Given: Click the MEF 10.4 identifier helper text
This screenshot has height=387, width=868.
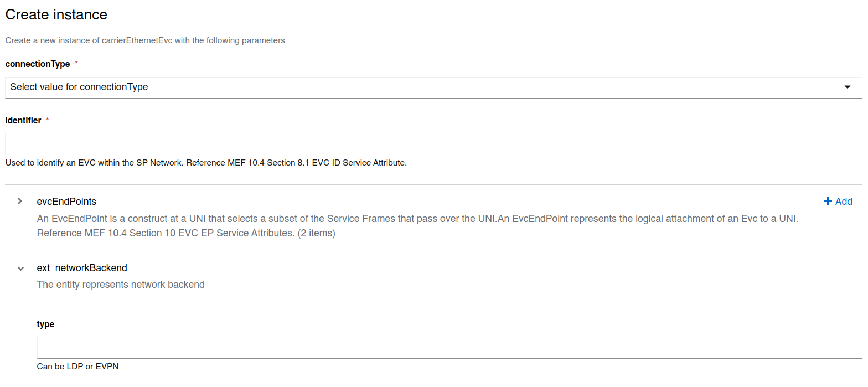Looking at the screenshot, I should pyautogui.click(x=205, y=162).
